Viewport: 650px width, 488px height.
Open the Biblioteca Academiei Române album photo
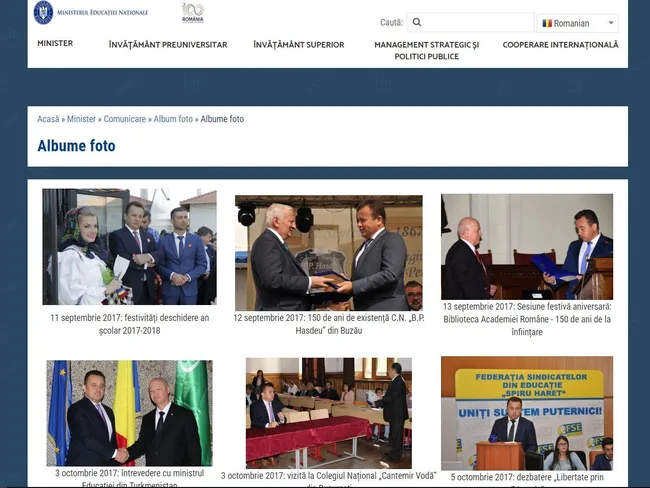pos(527,247)
